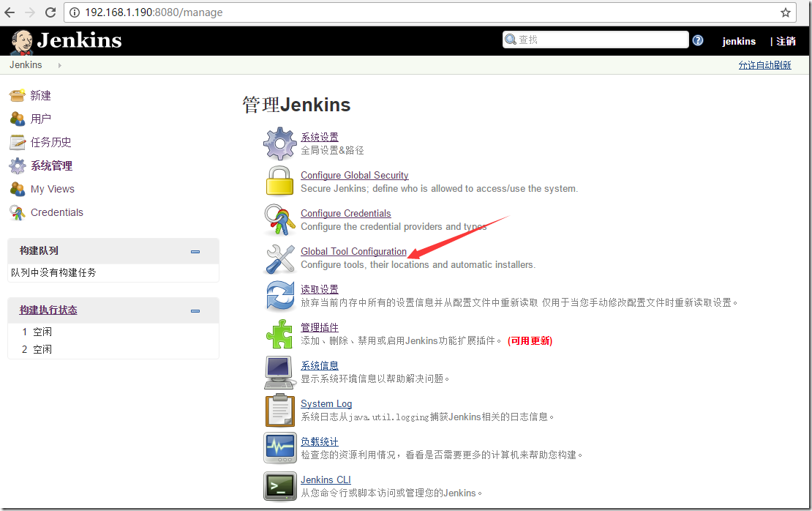Image resolution: width=812 pixels, height=511 pixels.
Task: Open the 负载统计 link
Action: point(320,441)
